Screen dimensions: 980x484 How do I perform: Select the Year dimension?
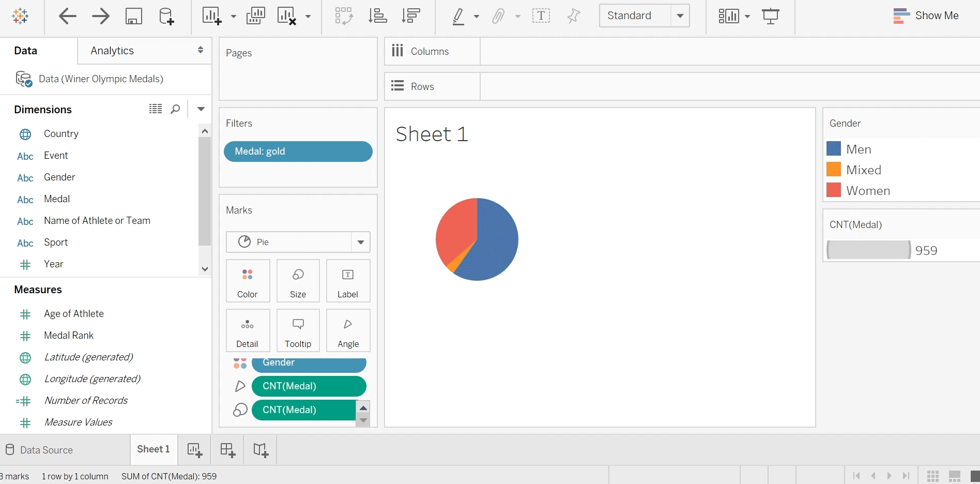click(54, 264)
